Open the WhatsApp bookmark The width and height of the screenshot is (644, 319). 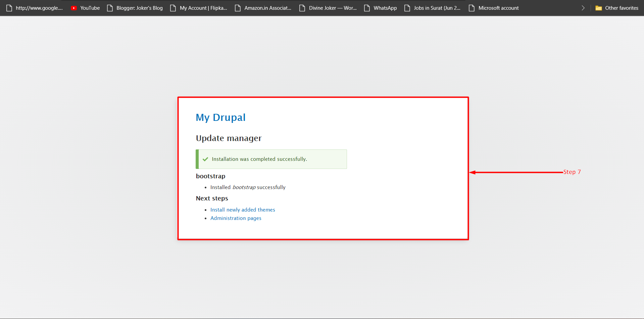point(380,8)
